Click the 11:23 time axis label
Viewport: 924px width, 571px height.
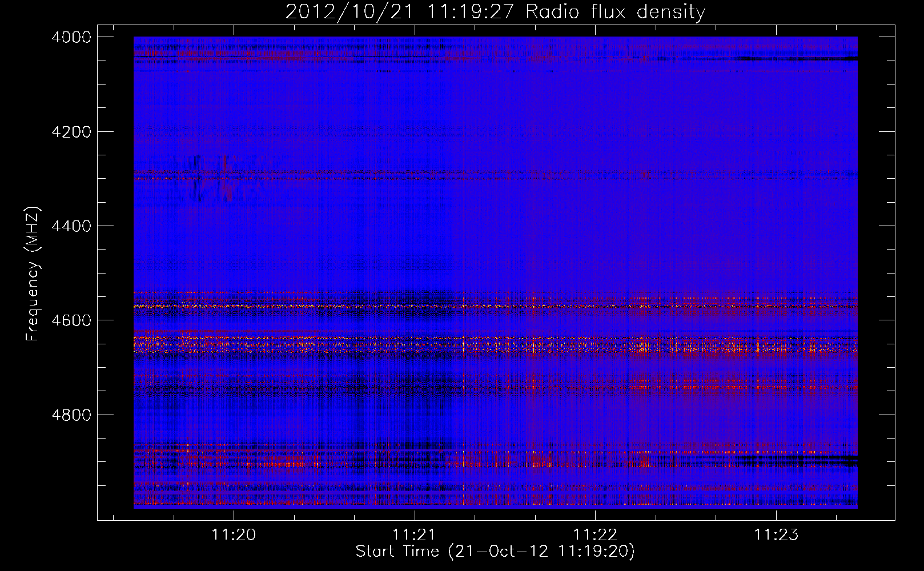click(x=776, y=535)
